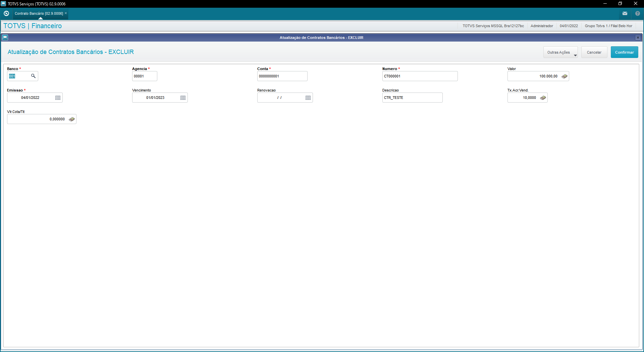Click the Numero field with CT000001
The image size is (644, 352).
pos(420,76)
